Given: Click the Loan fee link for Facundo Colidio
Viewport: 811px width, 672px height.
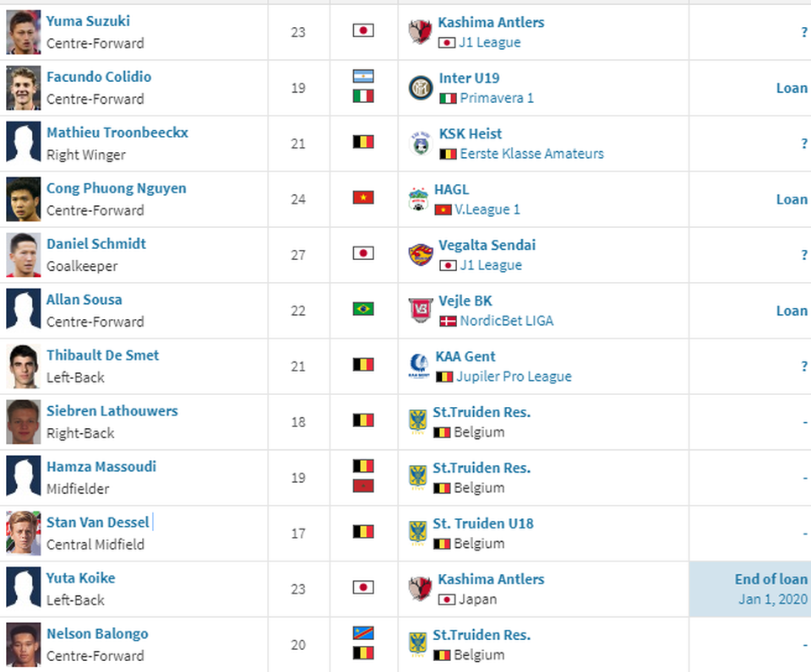Looking at the screenshot, I should click(x=792, y=88).
